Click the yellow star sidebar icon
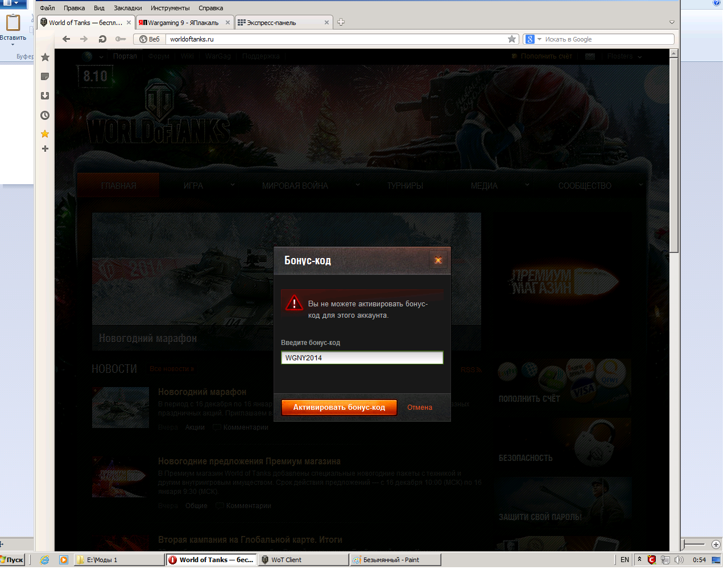This screenshot has height=582, width=728. (45, 134)
